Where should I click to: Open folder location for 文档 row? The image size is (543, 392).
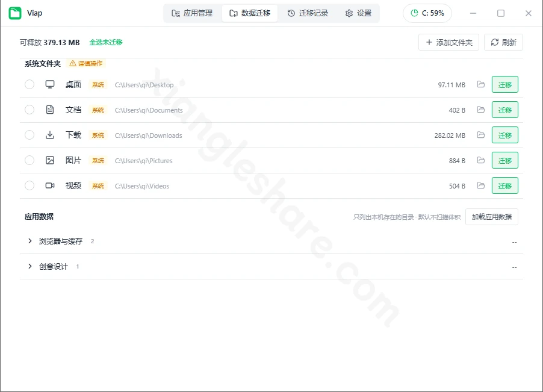(480, 110)
